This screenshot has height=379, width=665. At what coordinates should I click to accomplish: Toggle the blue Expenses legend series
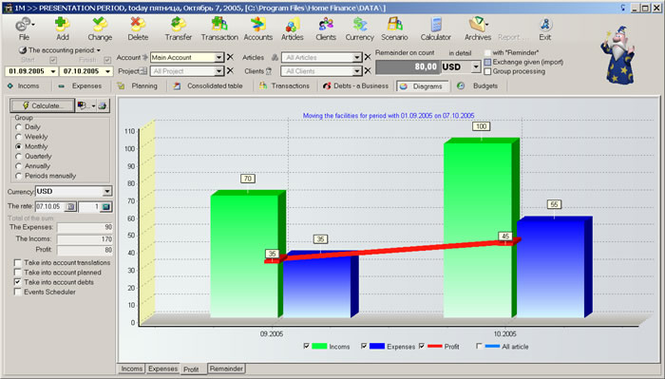tap(364, 346)
